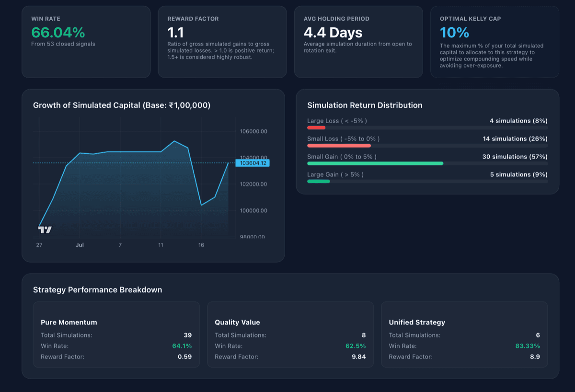Click Quality Value reward factor 9.84
This screenshot has height=392, width=575.
click(x=358, y=357)
